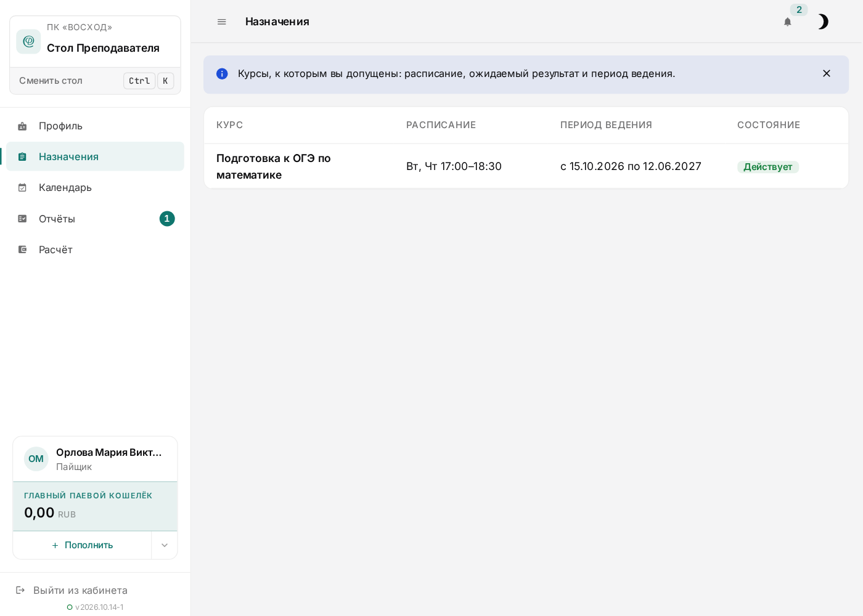Click the info icon in the banner
This screenshot has width=863, height=616.
pyautogui.click(x=222, y=74)
